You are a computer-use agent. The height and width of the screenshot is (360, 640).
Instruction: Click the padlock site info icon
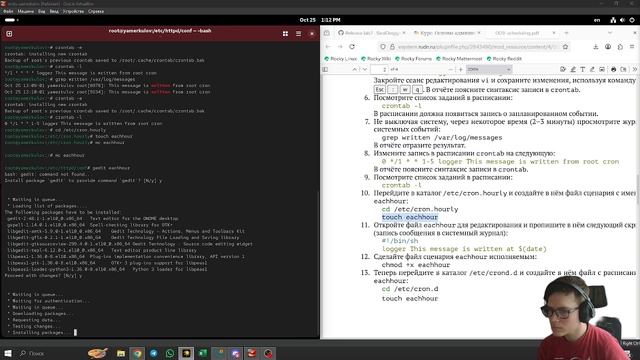pos(392,47)
